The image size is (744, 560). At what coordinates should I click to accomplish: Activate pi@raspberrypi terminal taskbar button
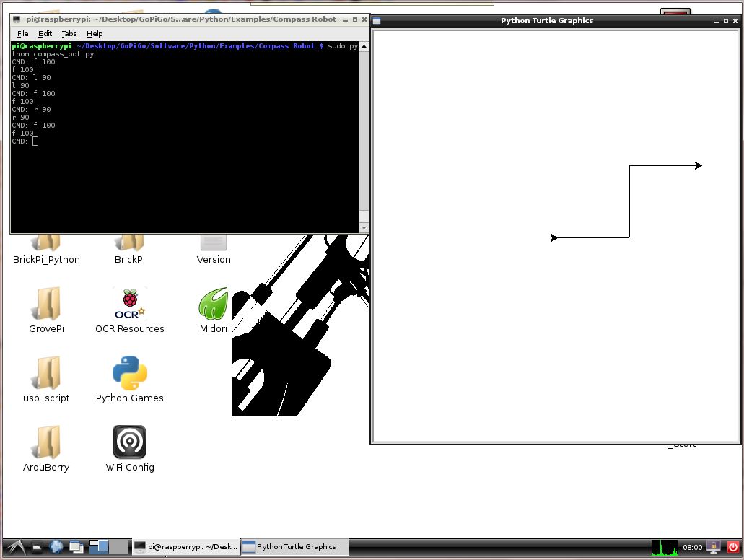[185, 547]
